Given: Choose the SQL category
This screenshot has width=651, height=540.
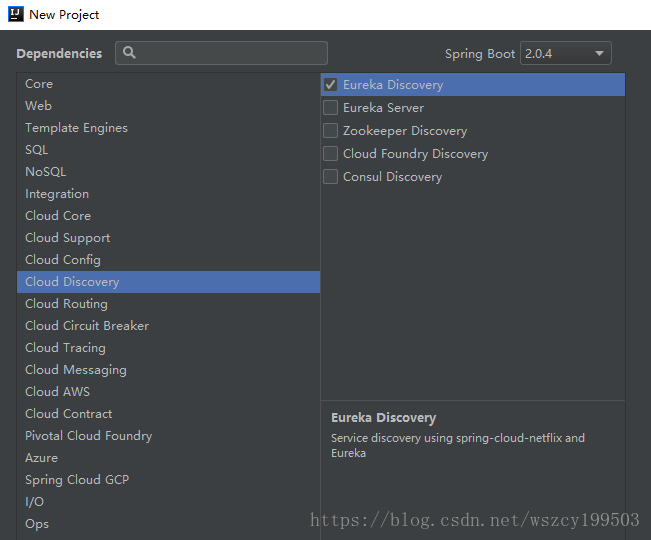Looking at the screenshot, I should (168, 150).
